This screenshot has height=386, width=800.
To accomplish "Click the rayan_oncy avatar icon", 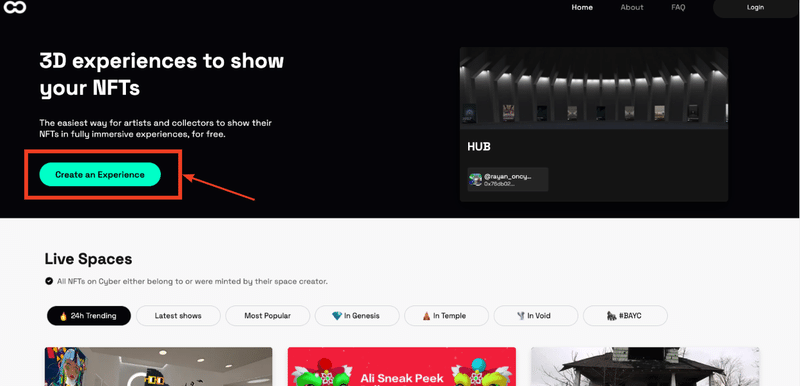I will click(x=476, y=179).
